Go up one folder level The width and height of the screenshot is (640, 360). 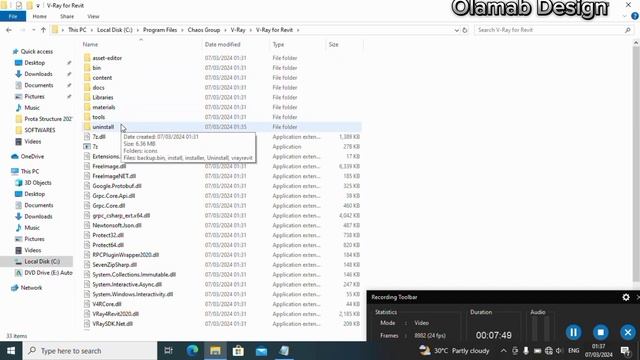(x=43, y=30)
